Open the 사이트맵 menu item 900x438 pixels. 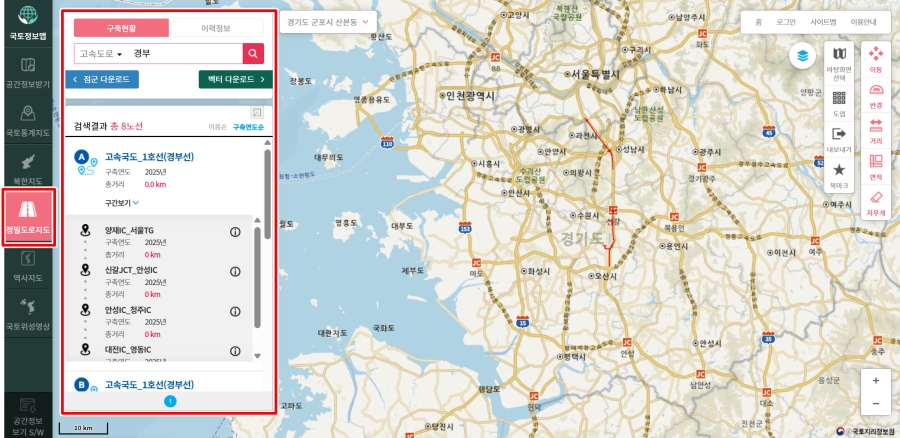[823, 22]
